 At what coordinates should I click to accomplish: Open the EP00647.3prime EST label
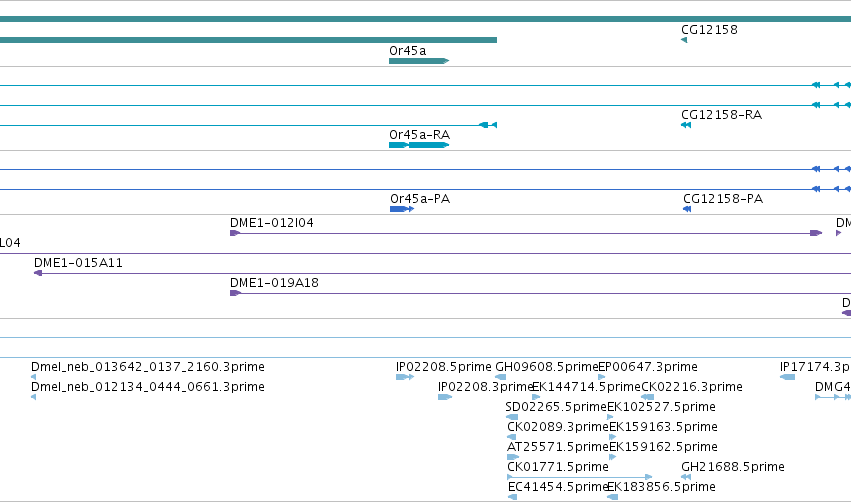click(647, 367)
